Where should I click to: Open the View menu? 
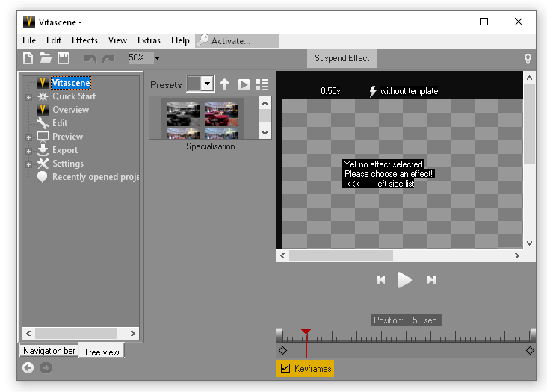tap(117, 40)
